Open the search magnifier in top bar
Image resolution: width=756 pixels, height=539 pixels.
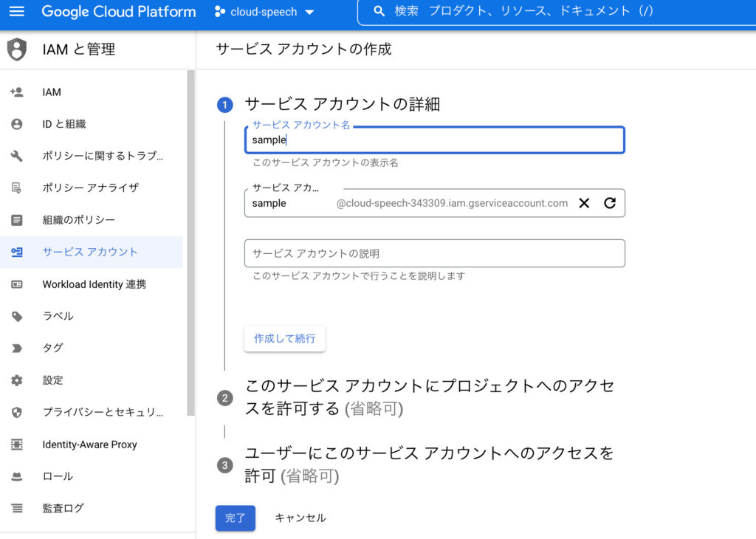tap(379, 12)
